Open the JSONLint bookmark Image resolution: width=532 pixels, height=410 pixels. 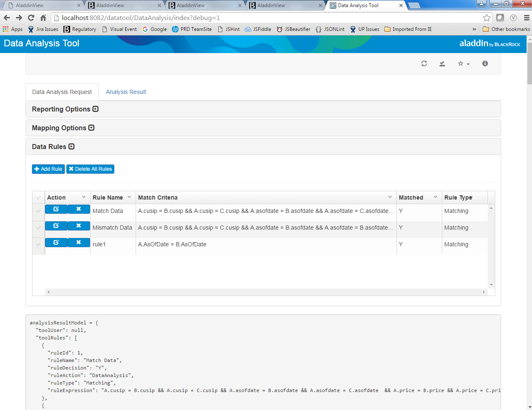tap(330, 29)
